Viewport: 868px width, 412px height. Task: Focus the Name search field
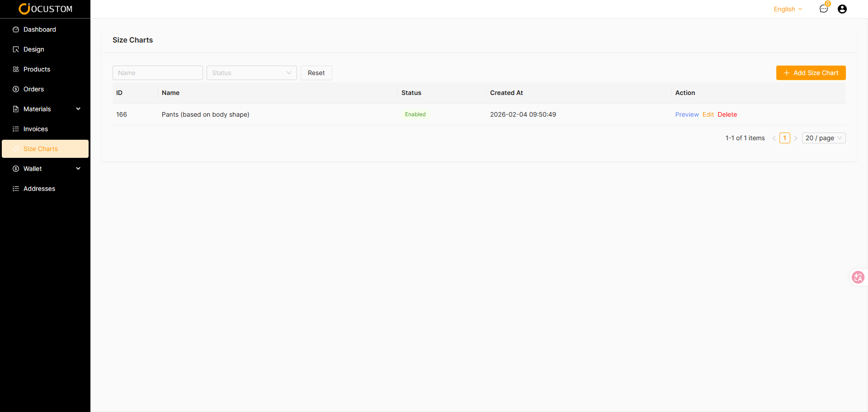[157, 73]
